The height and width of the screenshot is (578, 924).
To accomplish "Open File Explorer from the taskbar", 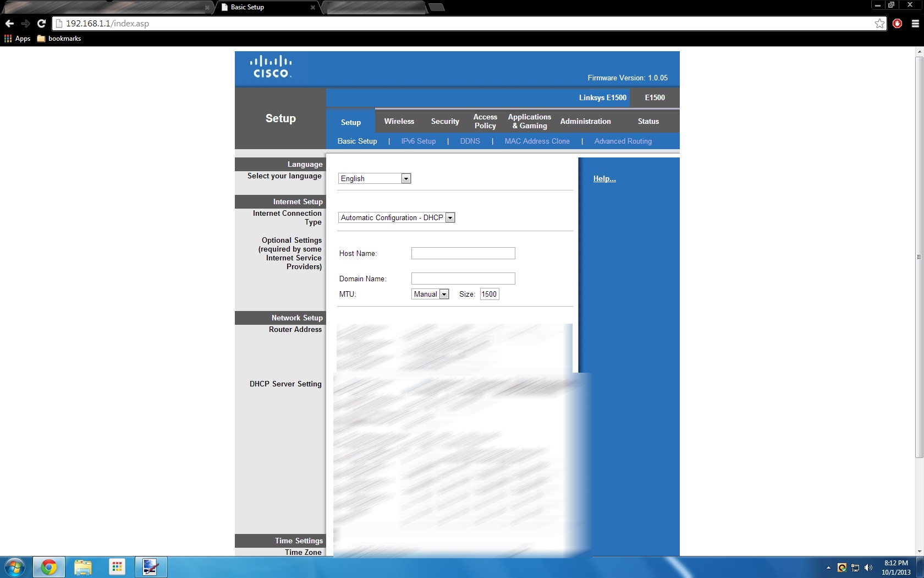I will tap(82, 567).
